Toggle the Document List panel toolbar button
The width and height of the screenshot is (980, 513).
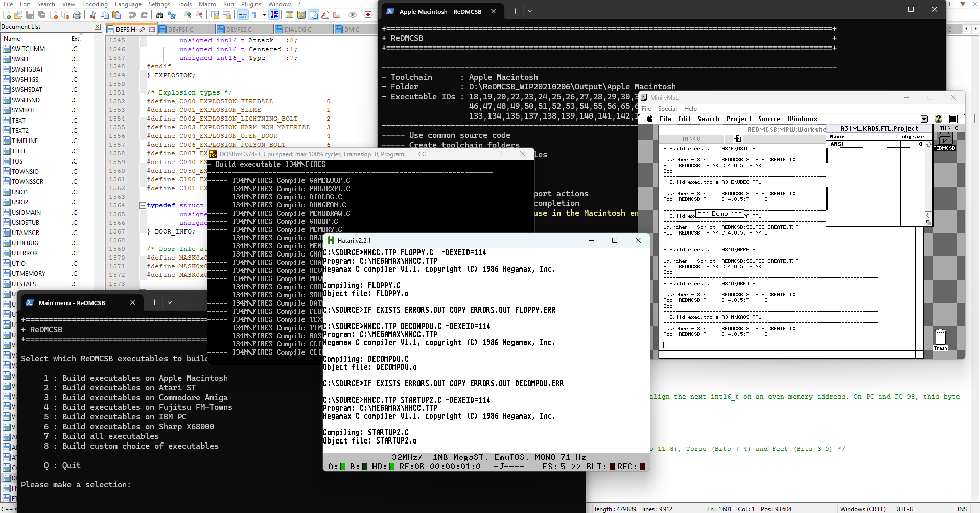tap(313, 15)
